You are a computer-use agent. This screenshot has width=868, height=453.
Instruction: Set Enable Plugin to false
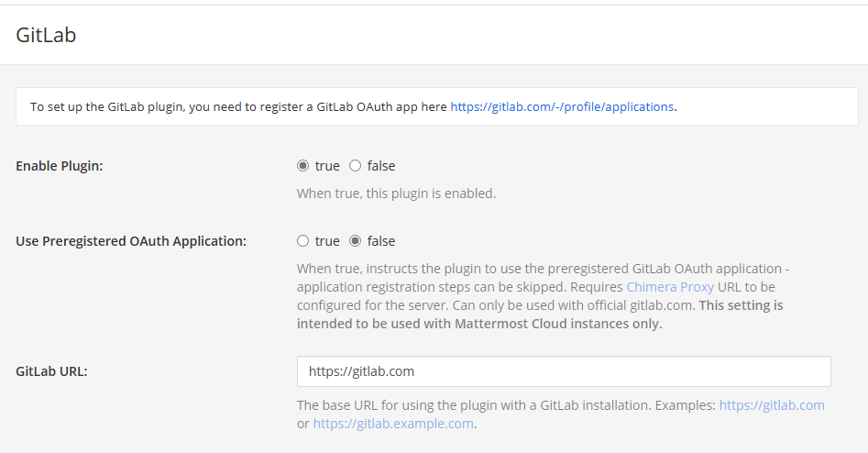click(x=355, y=166)
